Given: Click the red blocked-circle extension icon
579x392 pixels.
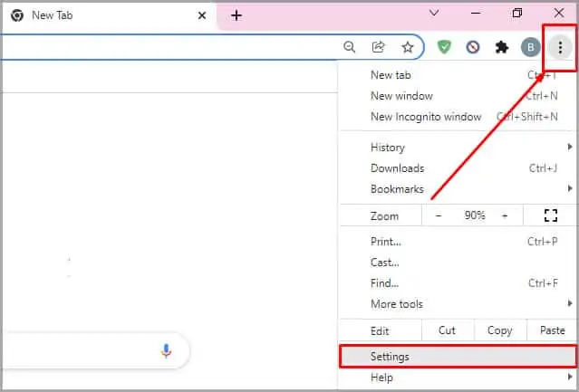Looking at the screenshot, I should tap(473, 47).
